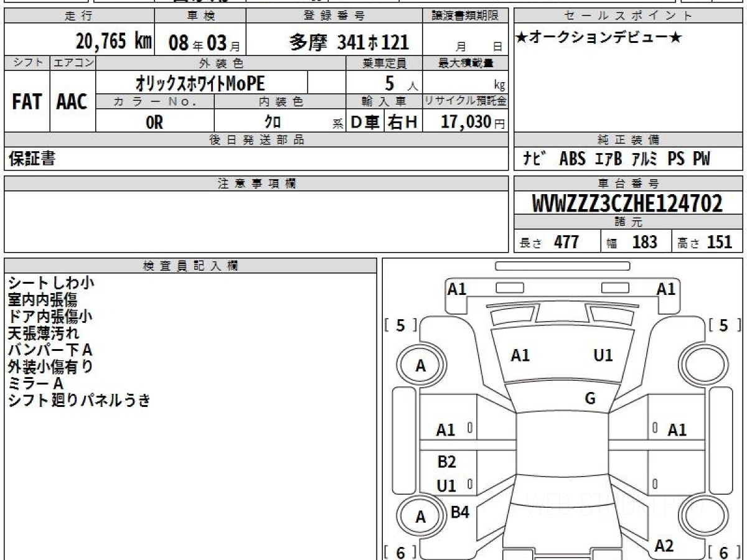
Task: Select the width value 幅 183
Action: coord(632,242)
